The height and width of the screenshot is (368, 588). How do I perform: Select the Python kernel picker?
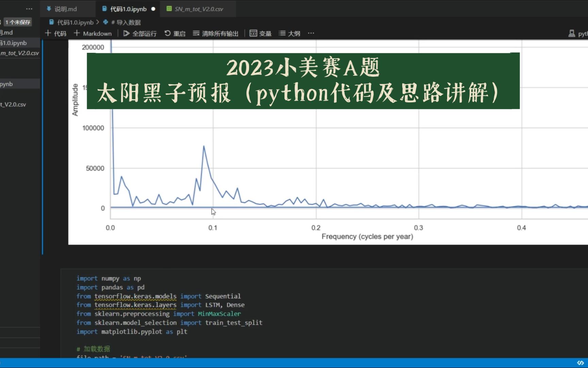pos(578,33)
